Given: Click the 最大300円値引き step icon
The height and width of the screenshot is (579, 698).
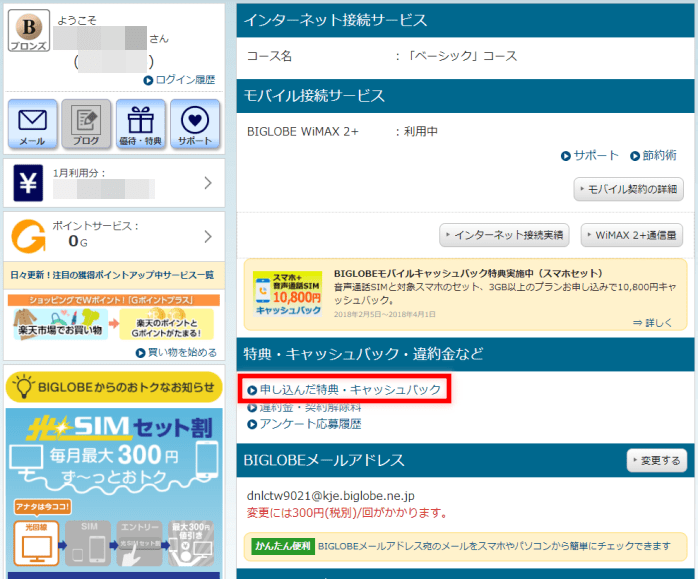Looking at the screenshot, I should [x=191, y=543].
